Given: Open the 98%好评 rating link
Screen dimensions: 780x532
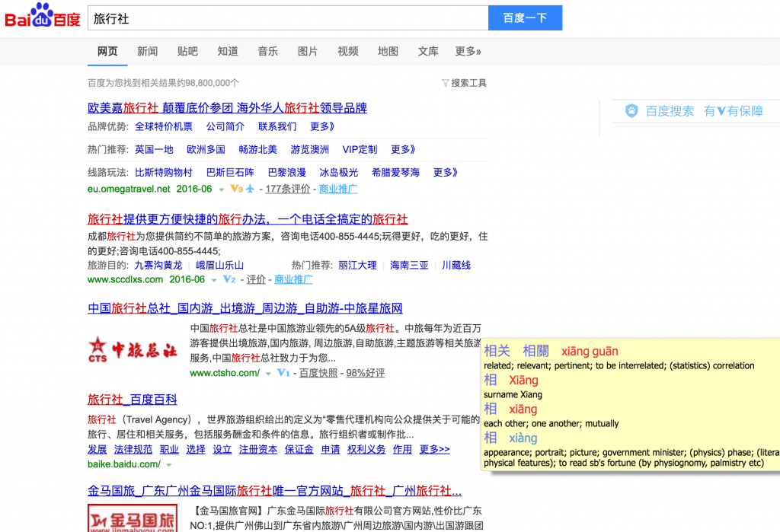Looking at the screenshot, I should pos(366,373).
